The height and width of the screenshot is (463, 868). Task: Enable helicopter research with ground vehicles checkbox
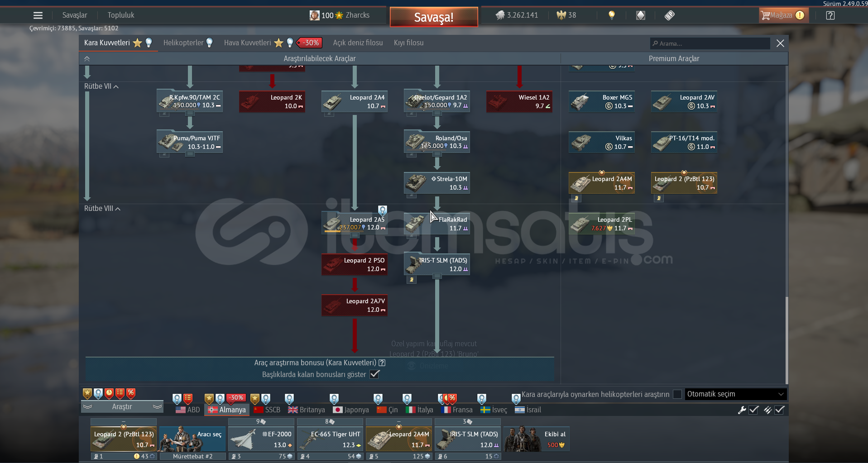(677, 394)
